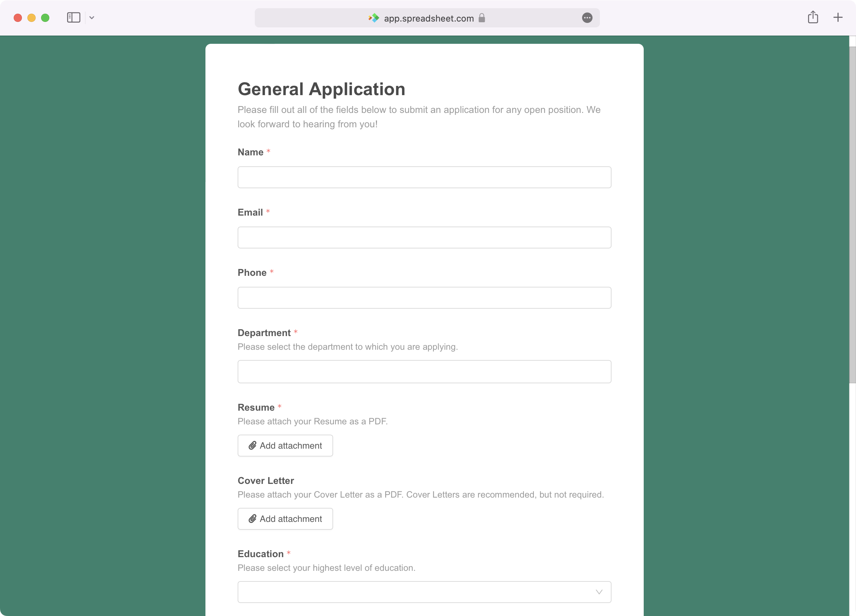Click the yellow minimize window button

click(31, 18)
